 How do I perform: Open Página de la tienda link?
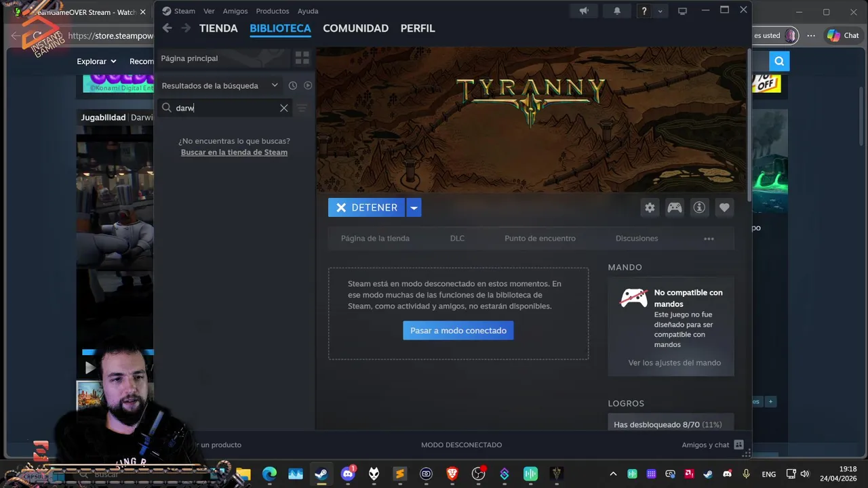375,239
